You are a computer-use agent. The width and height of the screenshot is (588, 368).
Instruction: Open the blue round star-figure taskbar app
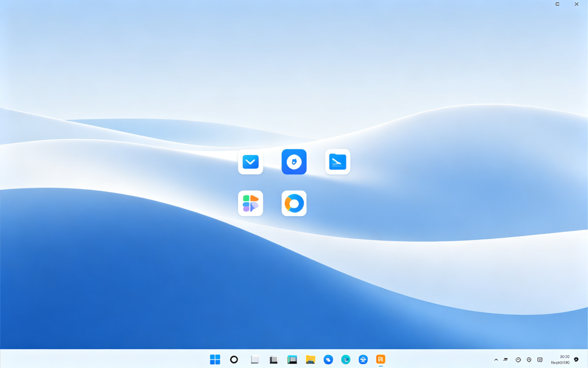[x=363, y=360]
